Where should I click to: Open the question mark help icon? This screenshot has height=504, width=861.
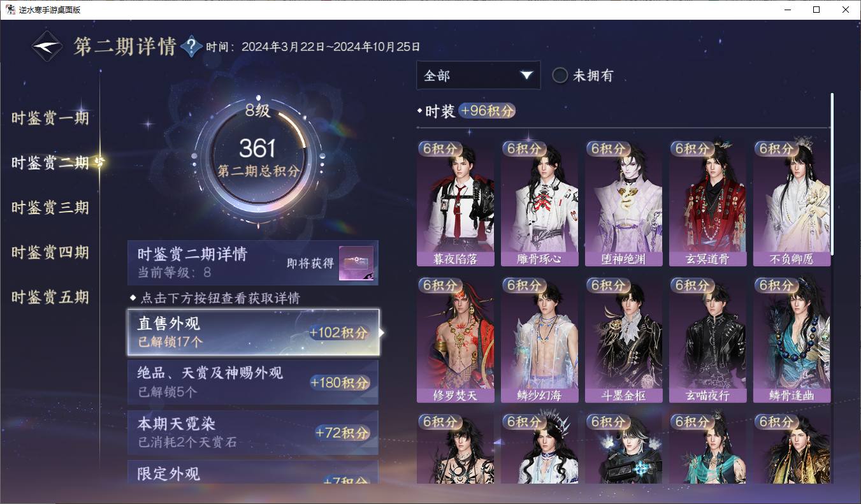point(191,47)
